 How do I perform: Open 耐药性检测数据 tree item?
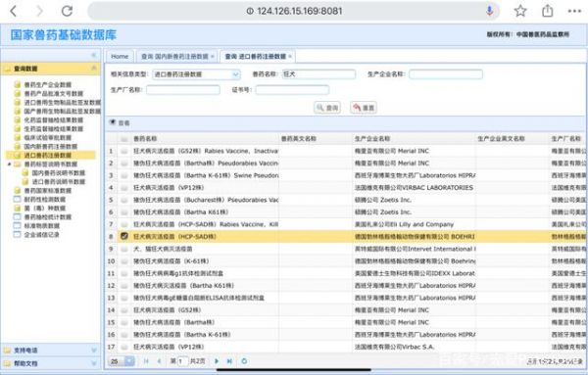point(45,200)
